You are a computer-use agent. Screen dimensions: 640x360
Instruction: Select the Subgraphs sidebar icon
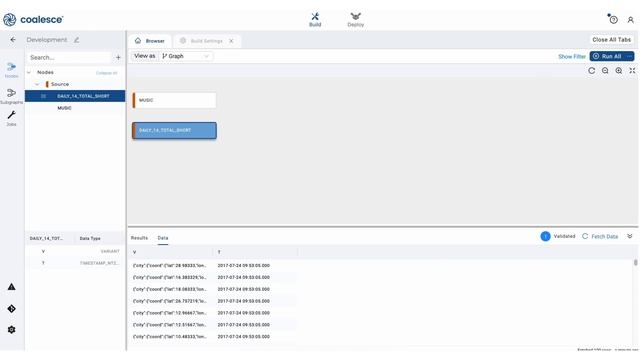point(11,96)
